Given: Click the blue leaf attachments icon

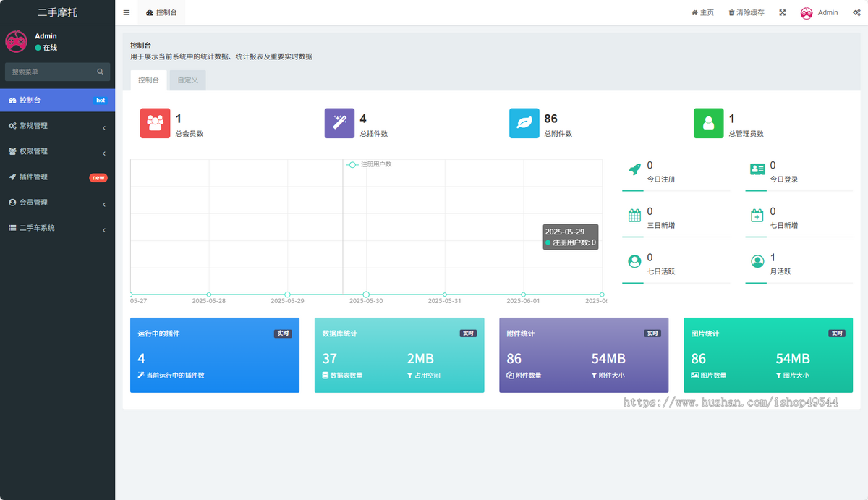Looking at the screenshot, I should [524, 123].
